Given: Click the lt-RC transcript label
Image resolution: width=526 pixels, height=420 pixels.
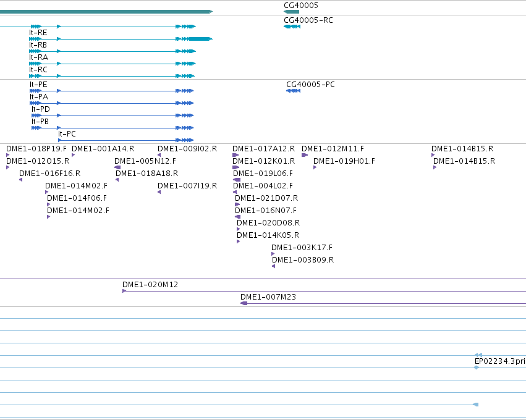Looking at the screenshot, I should pyautogui.click(x=38, y=70).
